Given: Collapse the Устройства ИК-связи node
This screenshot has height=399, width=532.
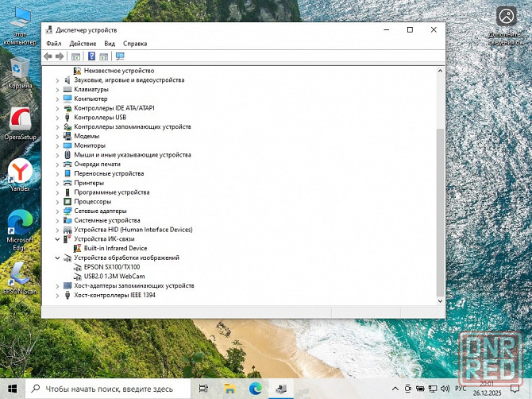Looking at the screenshot, I should (x=57, y=239).
